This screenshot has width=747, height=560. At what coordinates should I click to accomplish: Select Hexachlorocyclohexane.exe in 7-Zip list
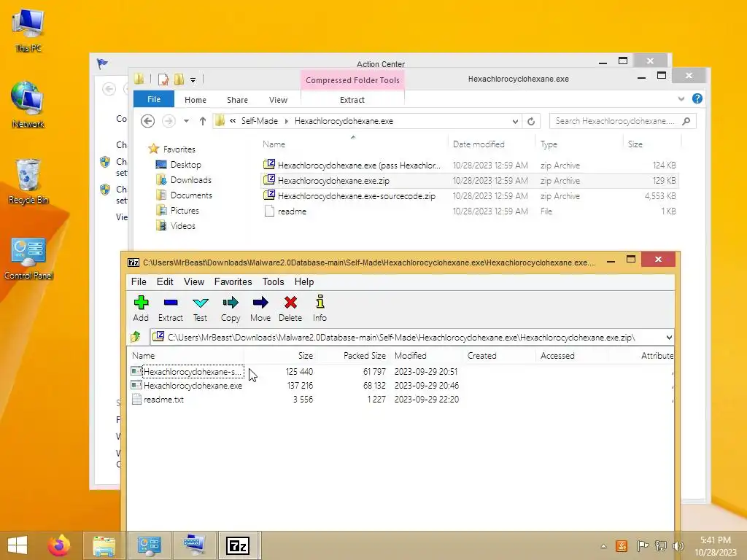[193, 386]
